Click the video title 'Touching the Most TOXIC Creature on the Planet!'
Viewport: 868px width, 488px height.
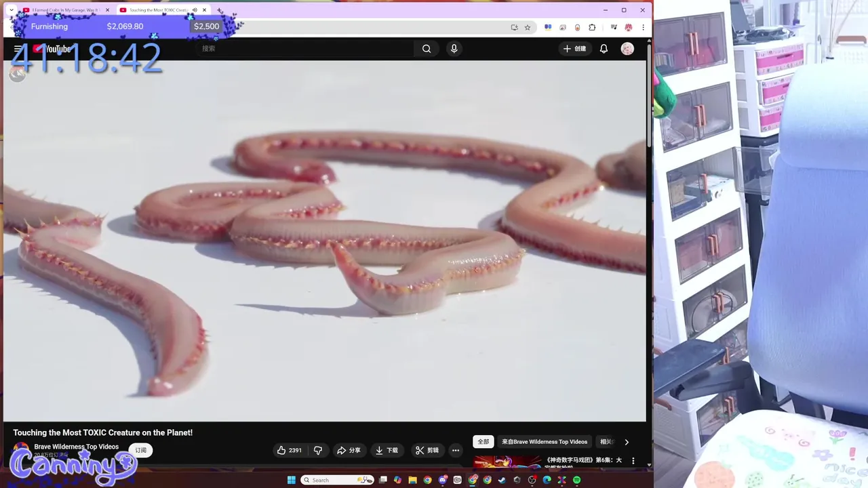[x=103, y=432]
